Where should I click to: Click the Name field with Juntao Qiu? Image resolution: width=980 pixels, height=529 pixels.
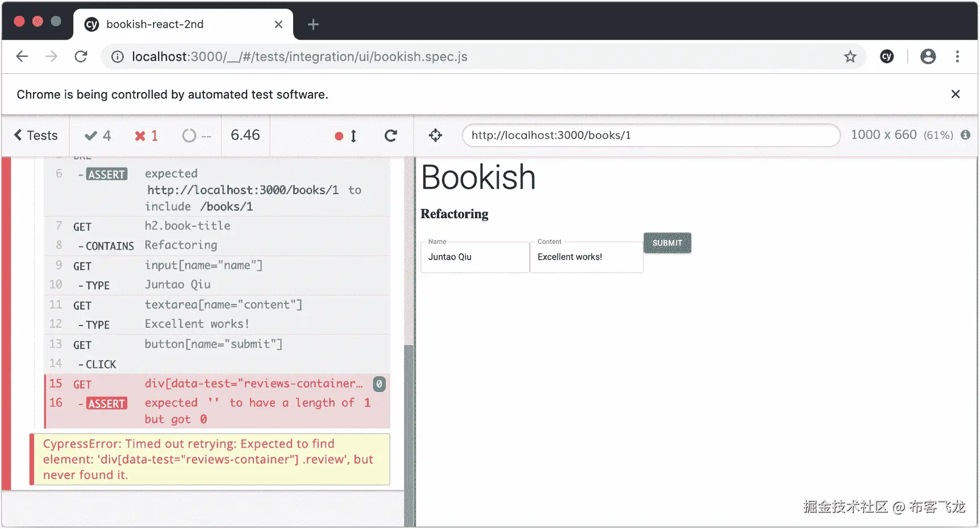[475, 257]
